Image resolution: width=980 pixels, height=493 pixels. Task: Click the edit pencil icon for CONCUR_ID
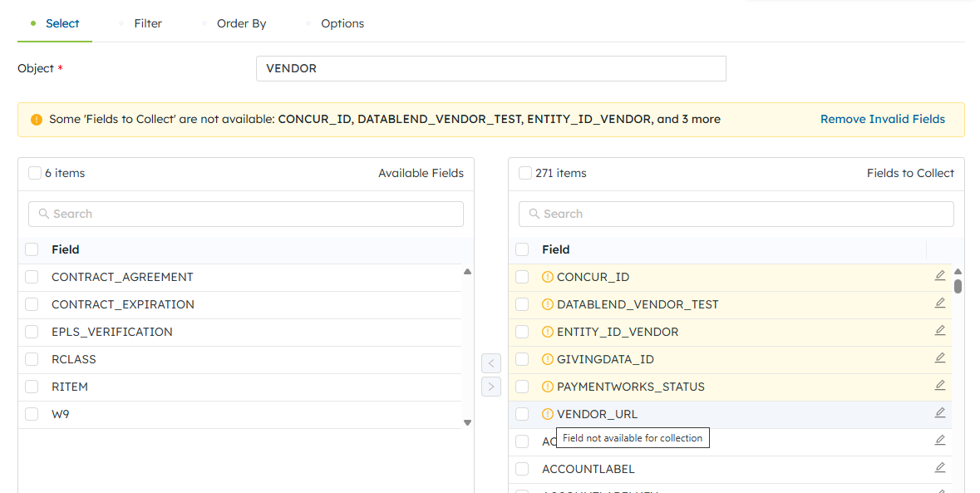940,276
